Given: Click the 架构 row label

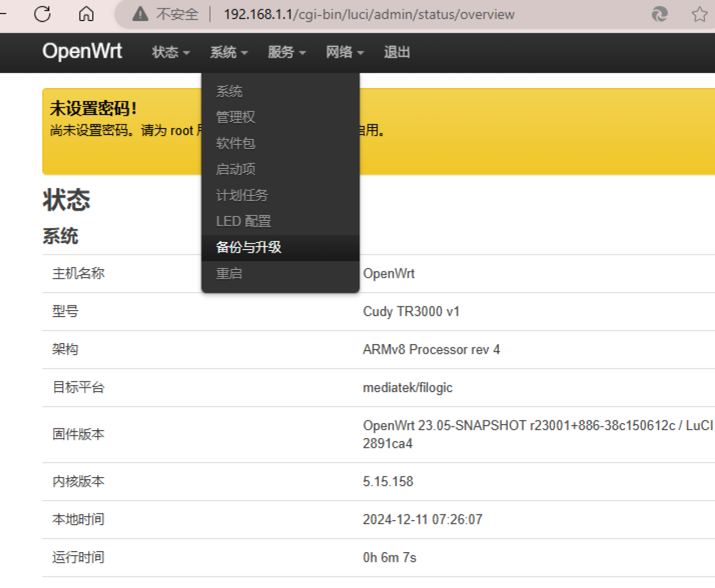Looking at the screenshot, I should (x=65, y=350).
